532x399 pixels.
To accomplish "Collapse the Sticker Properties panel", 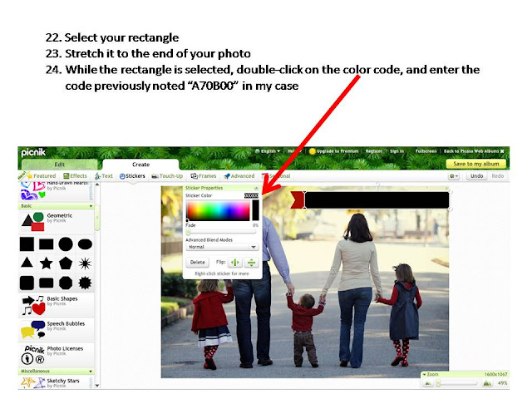I will 256,188.
